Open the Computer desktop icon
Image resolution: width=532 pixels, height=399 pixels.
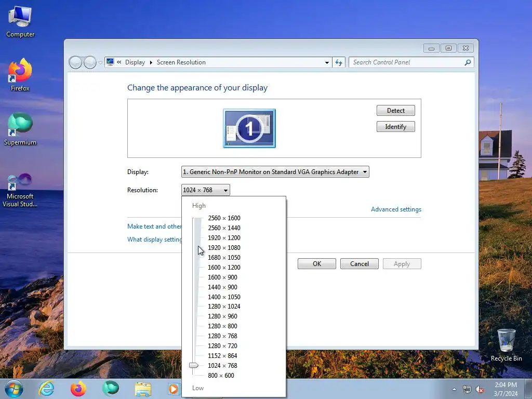pyautogui.click(x=20, y=22)
